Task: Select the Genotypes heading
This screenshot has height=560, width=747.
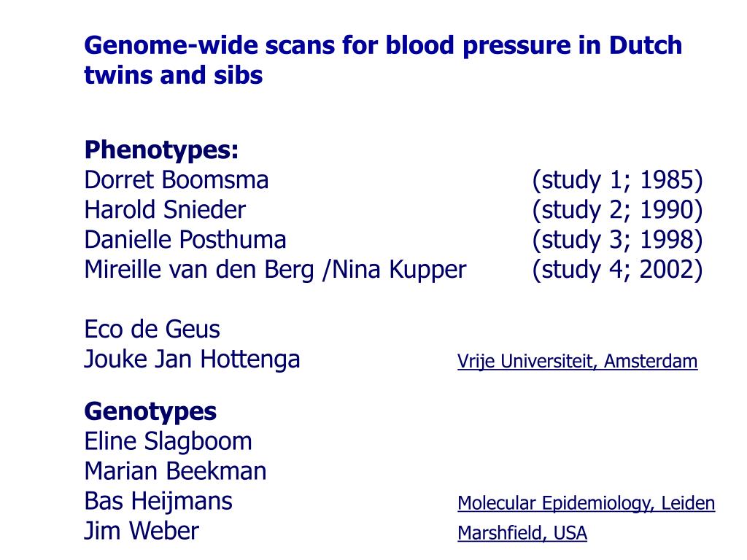Action: [150, 411]
